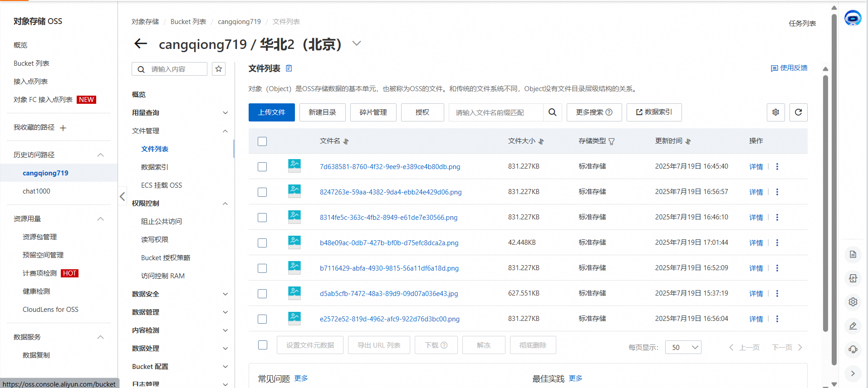The width and height of the screenshot is (868, 388).
Task: Click the gear icon in right sidebar
Action: (x=853, y=302)
